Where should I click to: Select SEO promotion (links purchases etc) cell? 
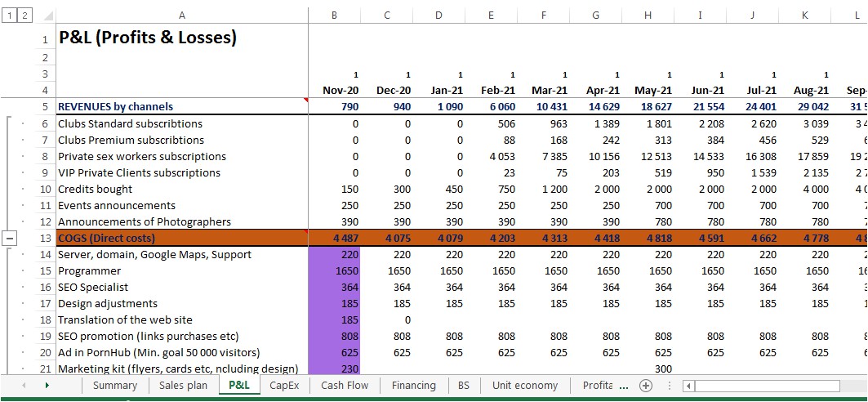pyautogui.click(x=181, y=337)
